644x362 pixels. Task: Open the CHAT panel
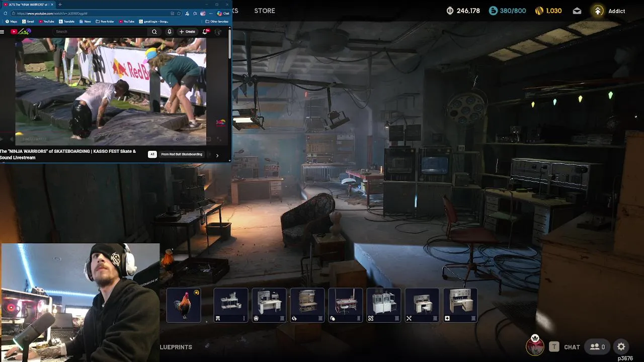coord(572,347)
